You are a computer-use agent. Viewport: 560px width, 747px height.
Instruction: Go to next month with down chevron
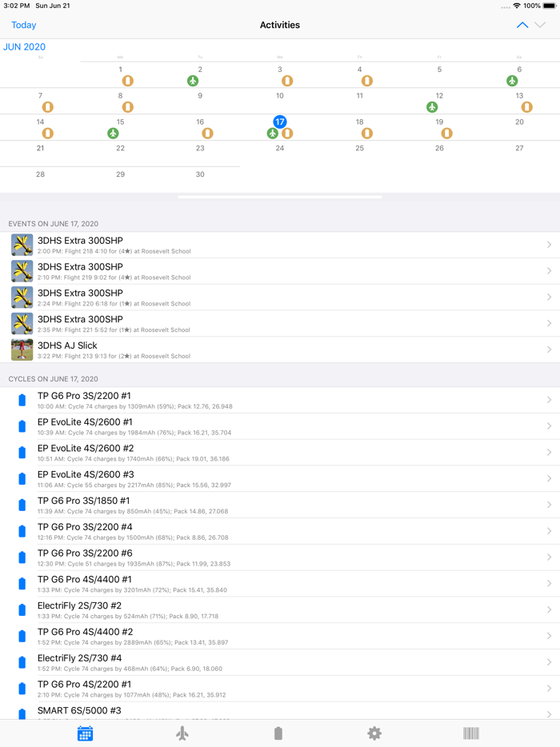click(540, 25)
